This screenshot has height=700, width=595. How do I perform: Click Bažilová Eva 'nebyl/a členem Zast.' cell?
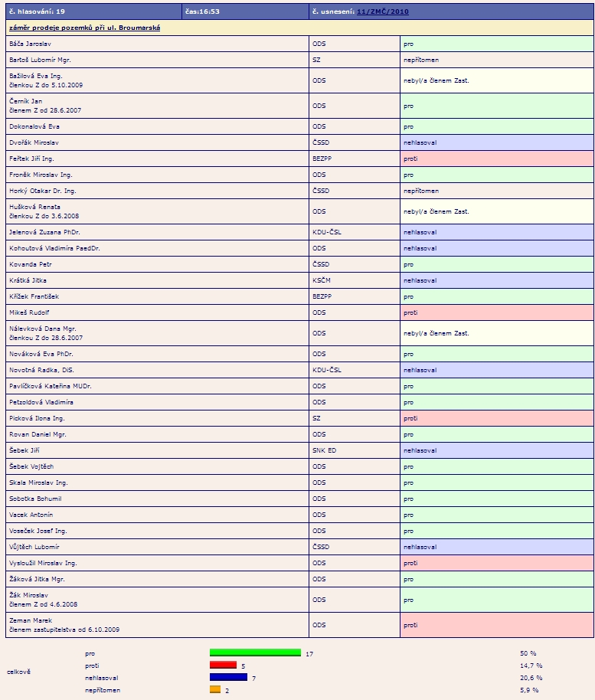pos(496,80)
